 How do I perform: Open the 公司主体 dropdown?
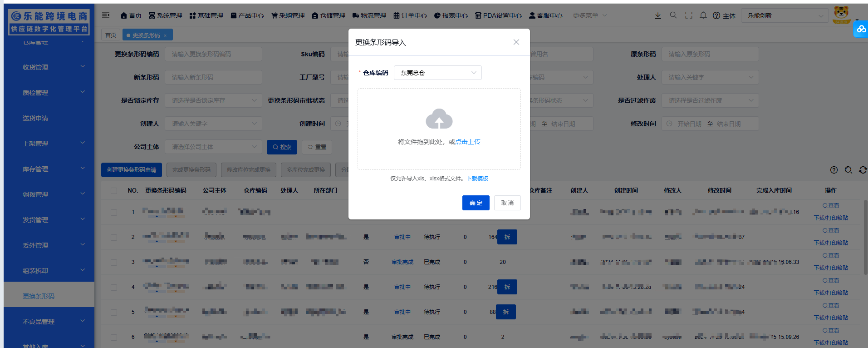(213, 147)
